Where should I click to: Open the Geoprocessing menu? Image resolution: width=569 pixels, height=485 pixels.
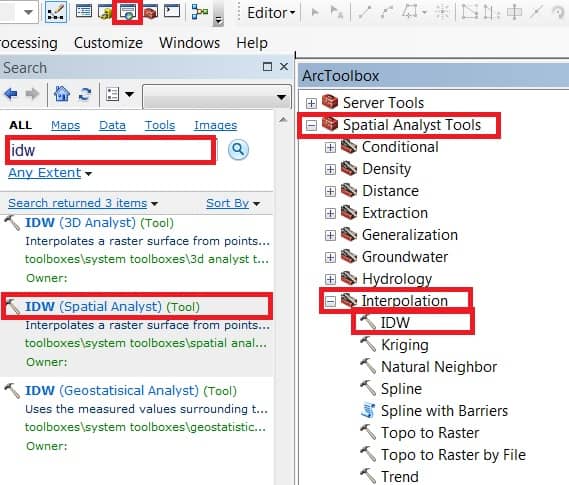[28, 43]
